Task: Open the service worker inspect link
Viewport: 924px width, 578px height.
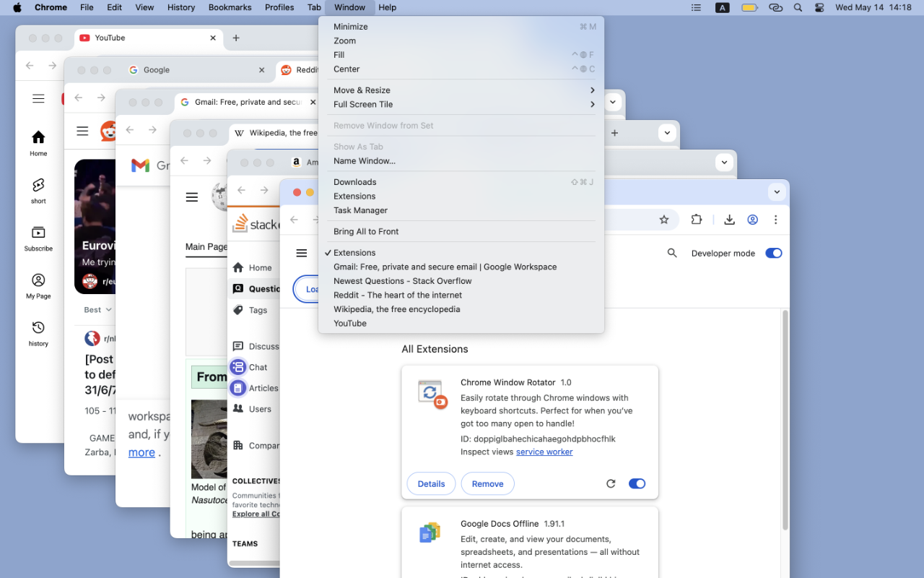Action: click(544, 452)
